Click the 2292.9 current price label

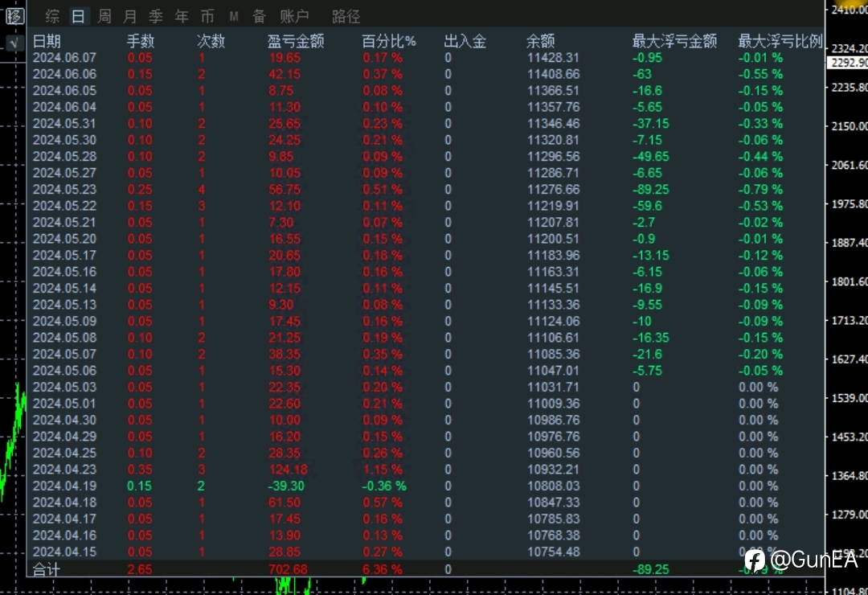coord(848,64)
